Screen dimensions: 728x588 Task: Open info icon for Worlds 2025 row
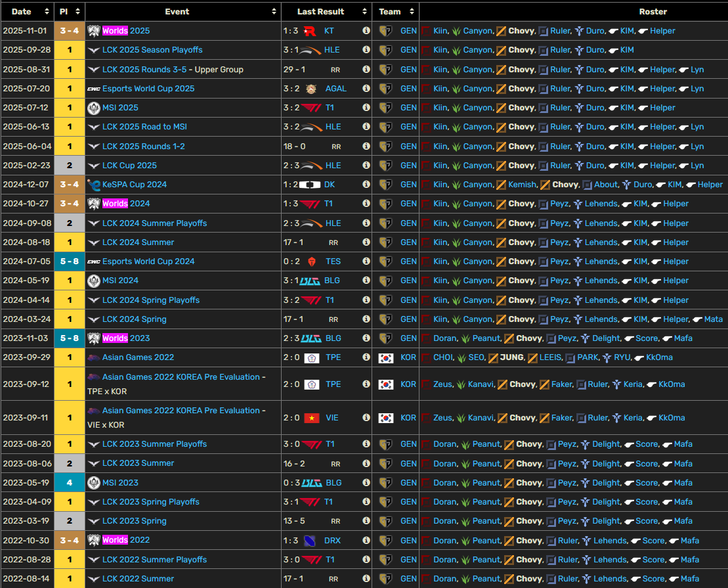click(x=366, y=31)
